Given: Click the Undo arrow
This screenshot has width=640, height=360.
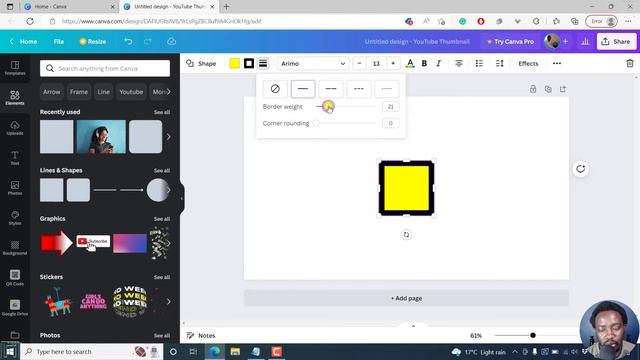Looking at the screenshot, I should pos(128,41).
